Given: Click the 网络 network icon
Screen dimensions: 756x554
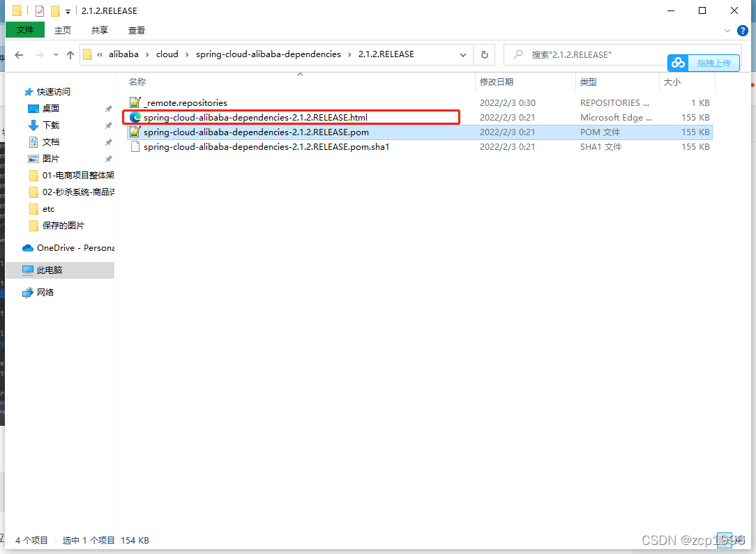Looking at the screenshot, I should tap(28, 293).
